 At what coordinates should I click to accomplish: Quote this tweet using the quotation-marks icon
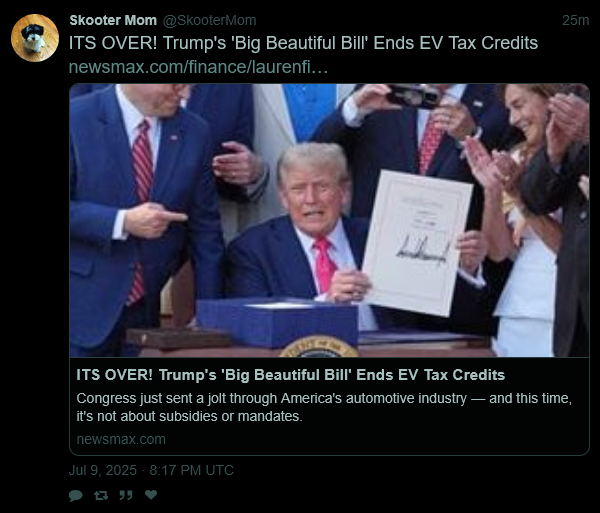(126, 495)
